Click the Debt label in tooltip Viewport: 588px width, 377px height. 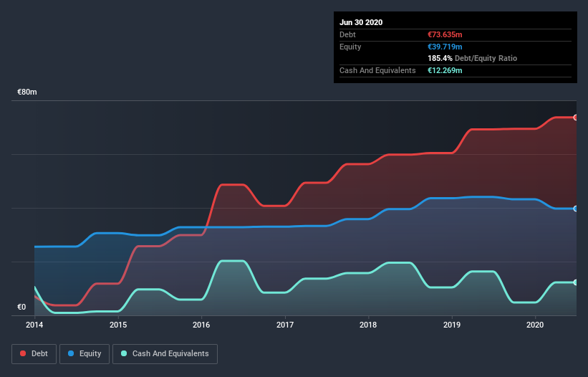[x=347, y=35]
